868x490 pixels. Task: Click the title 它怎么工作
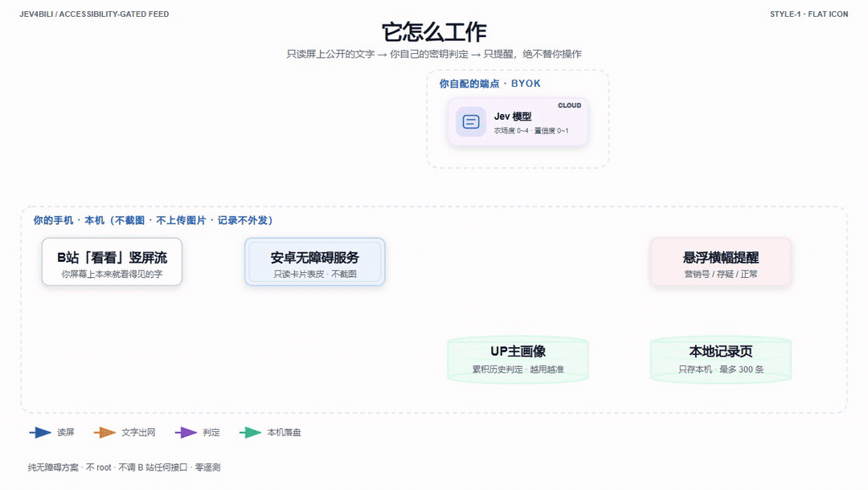coord(434,32)
